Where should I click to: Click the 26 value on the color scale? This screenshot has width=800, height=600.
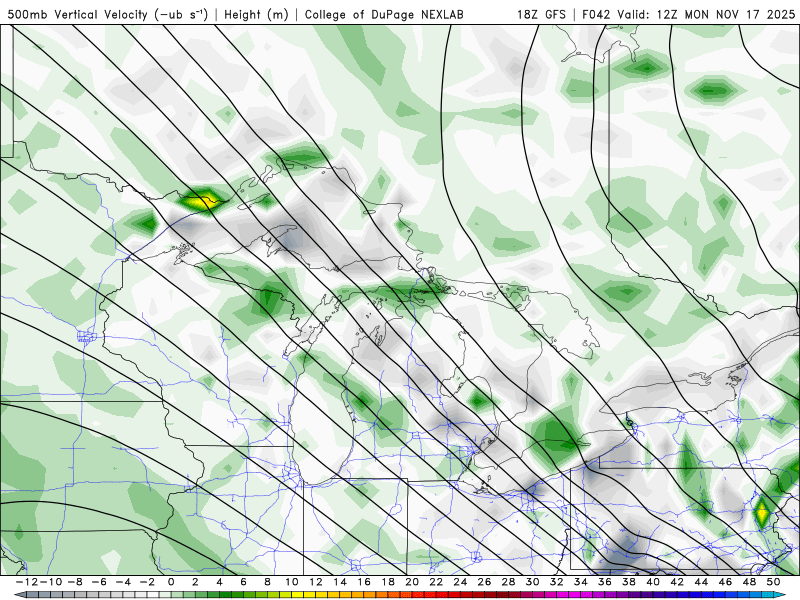pos(484,582)
